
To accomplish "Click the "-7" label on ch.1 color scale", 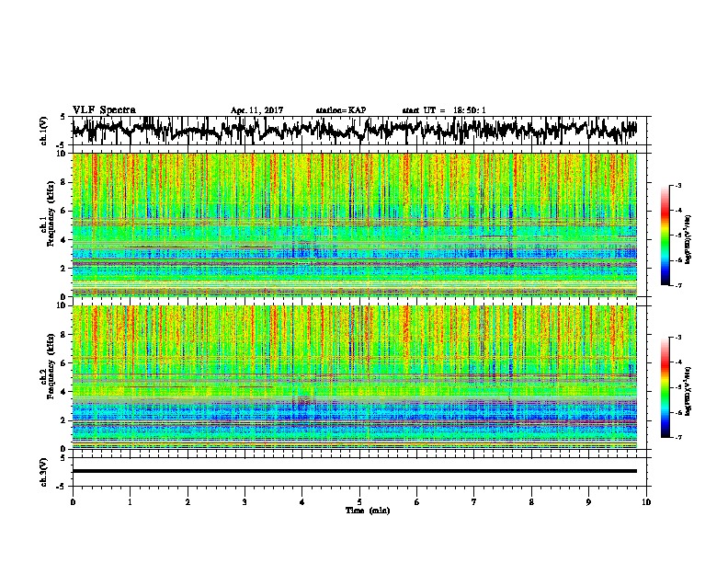I will coord(678,285).
